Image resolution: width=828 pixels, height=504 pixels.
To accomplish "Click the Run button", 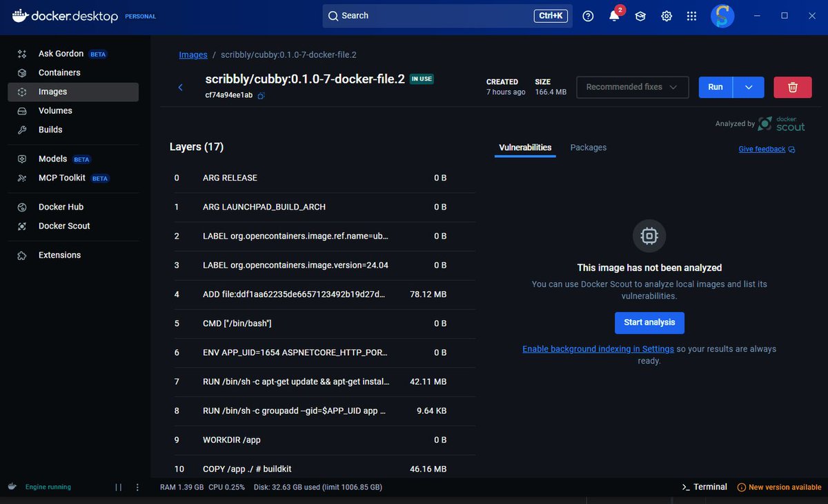I will (716, 87).
